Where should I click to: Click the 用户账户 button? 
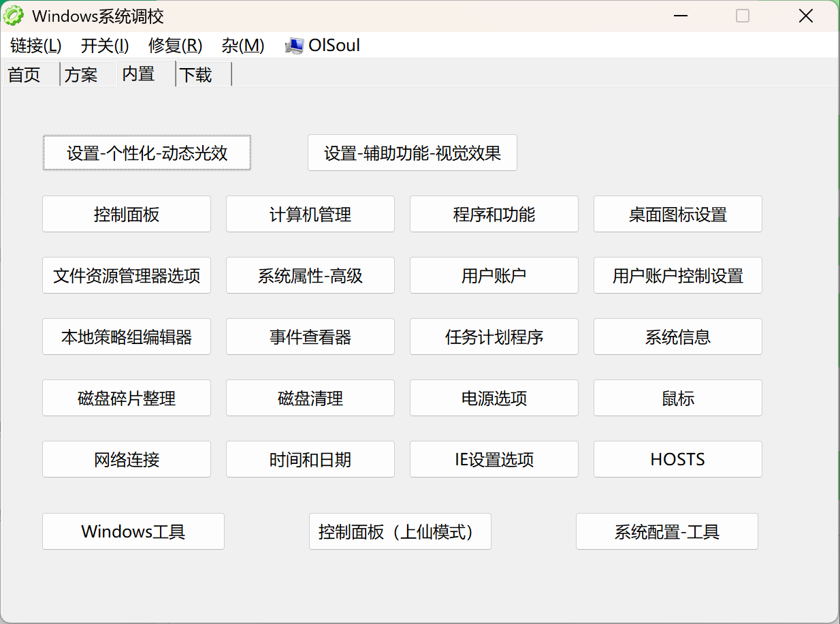tap(494, 275)
